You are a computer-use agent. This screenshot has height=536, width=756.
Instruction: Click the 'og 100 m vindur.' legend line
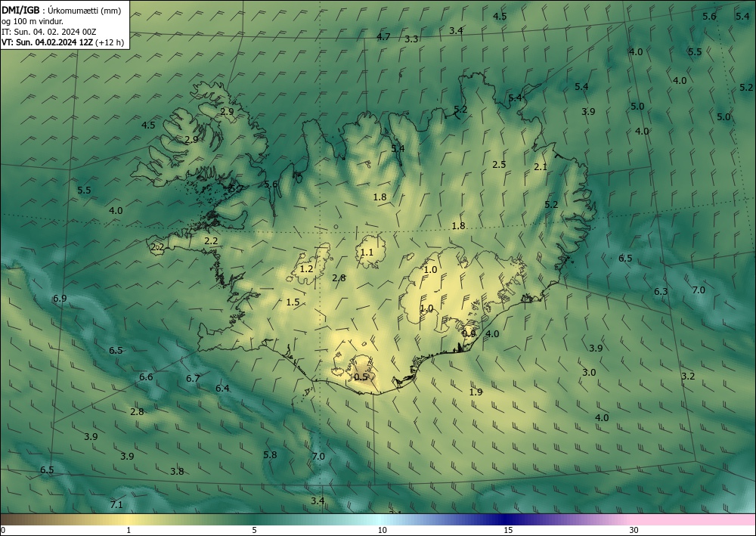click(33, 21)
